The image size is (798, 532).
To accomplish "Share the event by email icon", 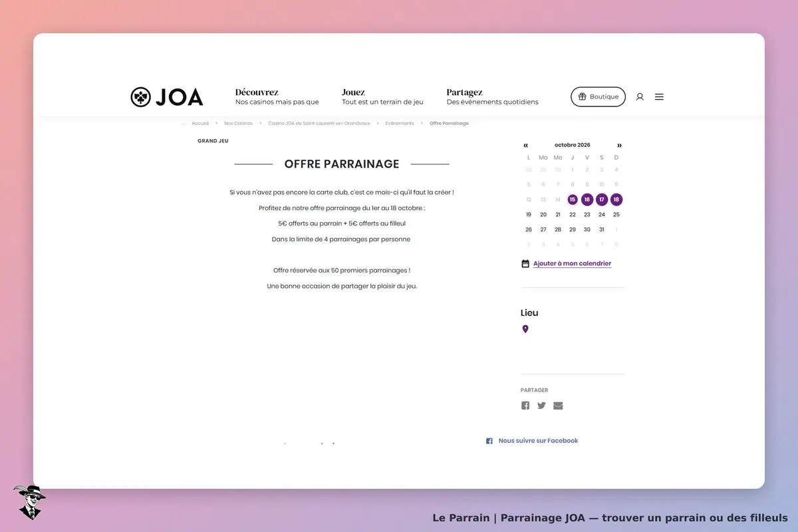I will [x=558, y=406].
